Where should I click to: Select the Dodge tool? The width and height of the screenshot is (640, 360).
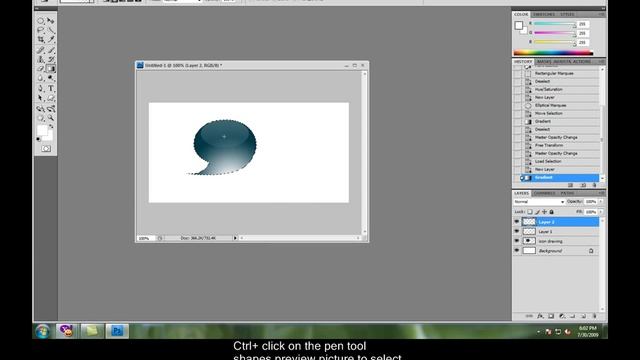pos(51,78)
